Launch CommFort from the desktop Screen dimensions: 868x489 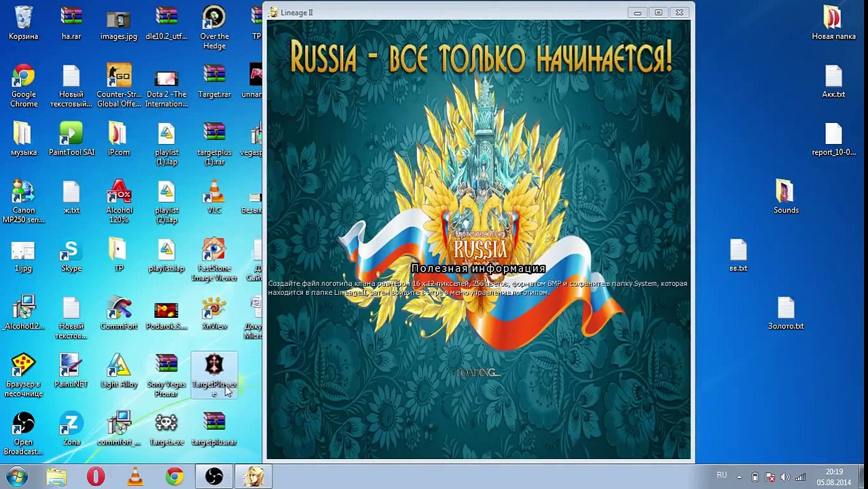coord(119,313)
